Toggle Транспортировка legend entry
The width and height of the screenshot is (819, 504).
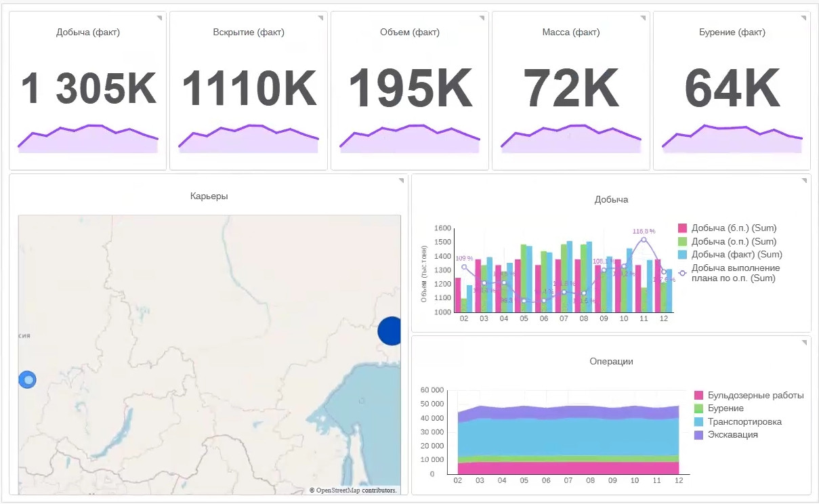738,421
